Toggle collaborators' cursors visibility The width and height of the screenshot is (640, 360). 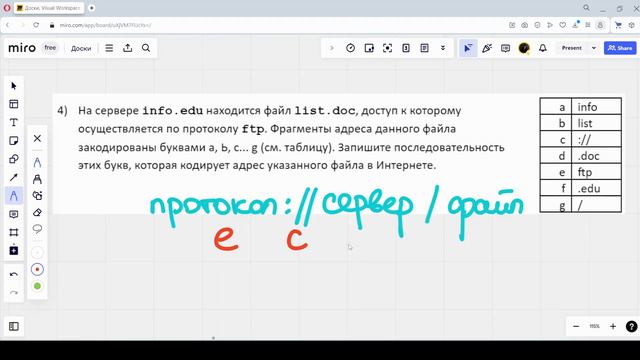(x=468, y=48)
